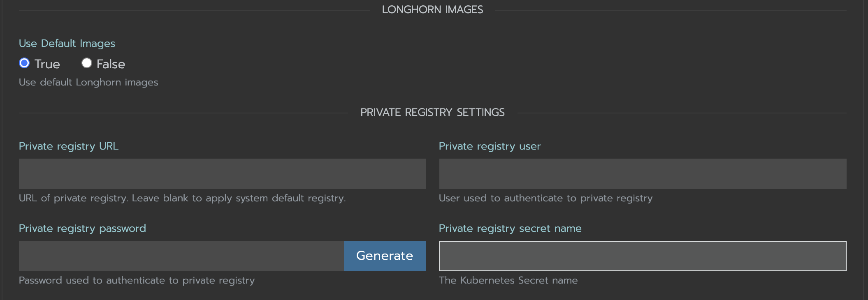Click into the Private registry user field
Screen dimensions: 868x300
point(643,174)
